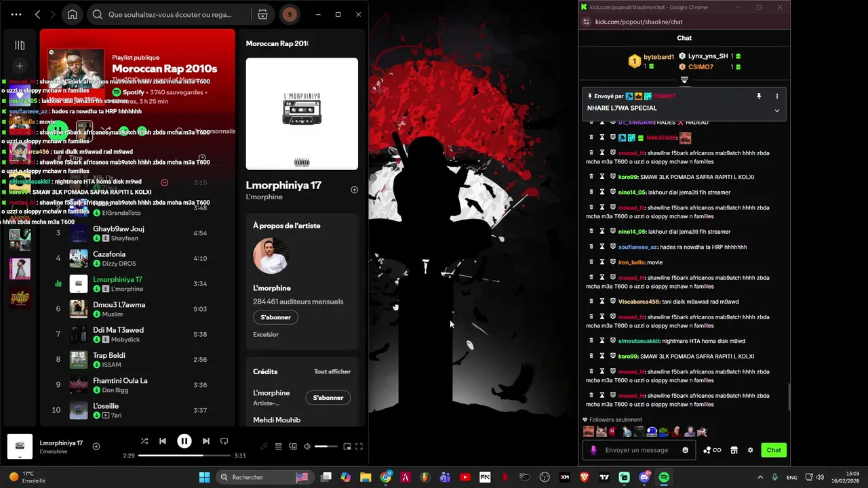868x488 pixels.
Task: Open the Spotify user profile avatar
Action: pos(290,14)
